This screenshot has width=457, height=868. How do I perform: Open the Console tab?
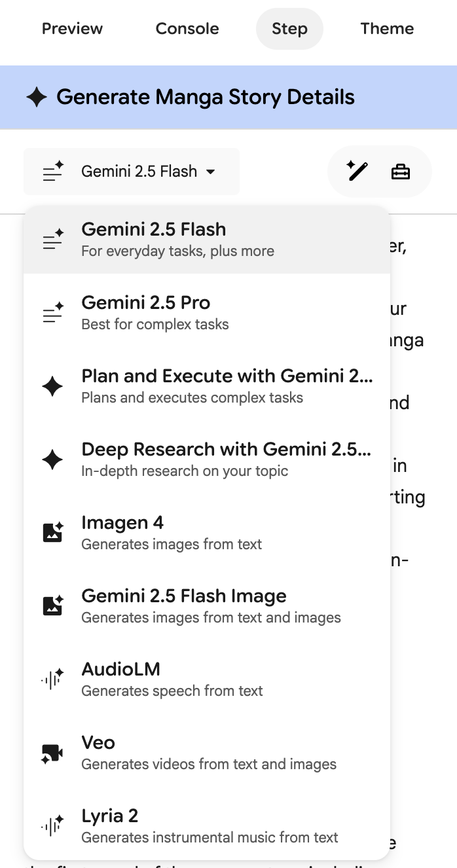187,29
